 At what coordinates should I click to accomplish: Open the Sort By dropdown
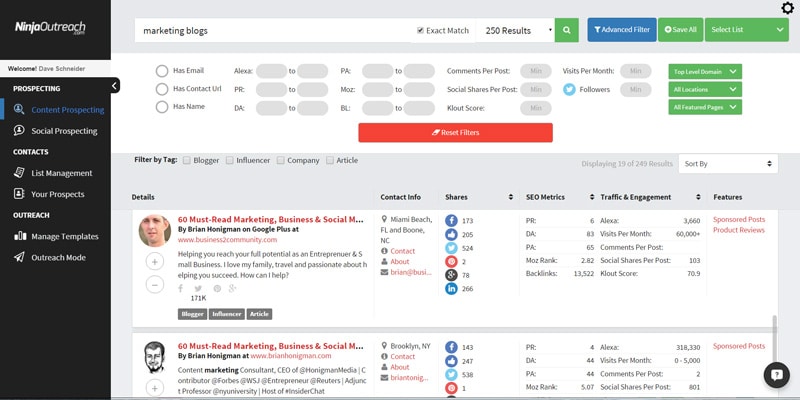tap(728, 164)
